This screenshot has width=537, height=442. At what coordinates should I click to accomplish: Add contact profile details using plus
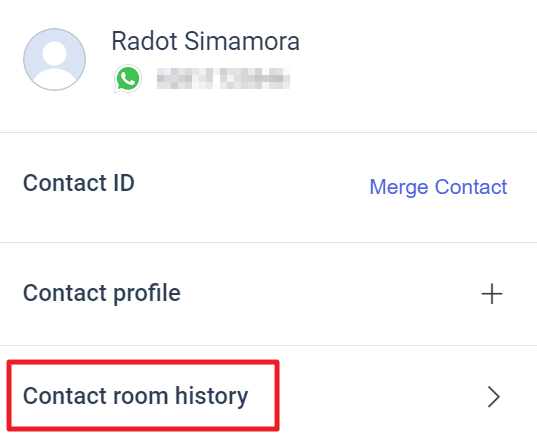pyautogui.click(x=492, y=294)
